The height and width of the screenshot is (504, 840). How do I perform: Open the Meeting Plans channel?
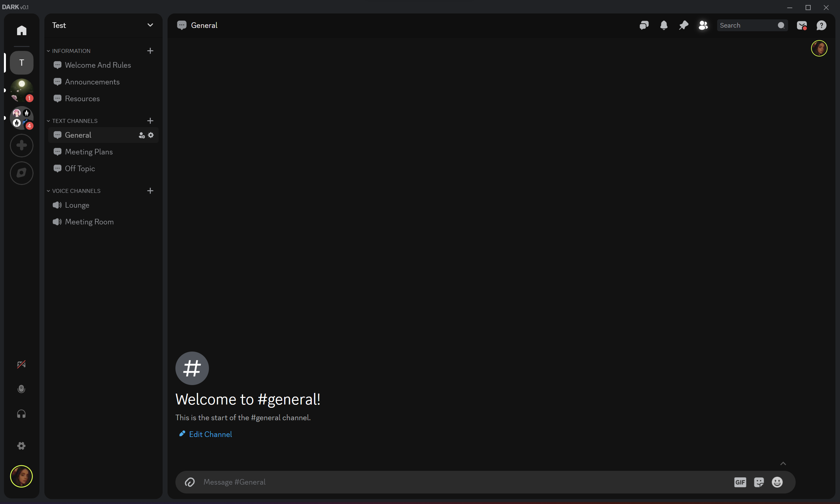[x=103, y=152]
